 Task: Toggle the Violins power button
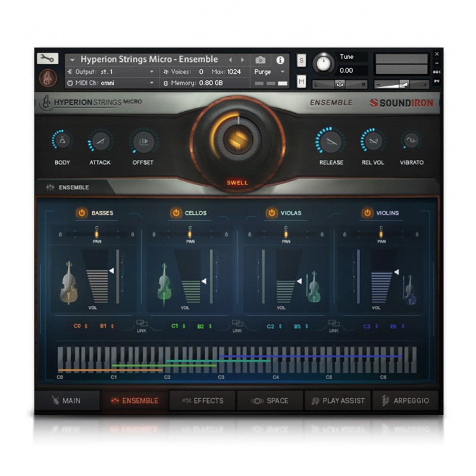coord(367,213)
